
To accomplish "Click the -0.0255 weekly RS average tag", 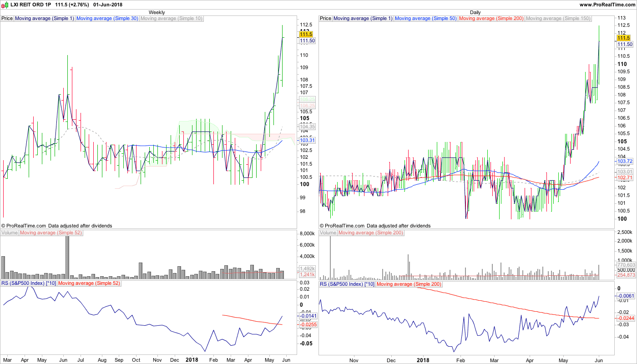I will (308, 324).
